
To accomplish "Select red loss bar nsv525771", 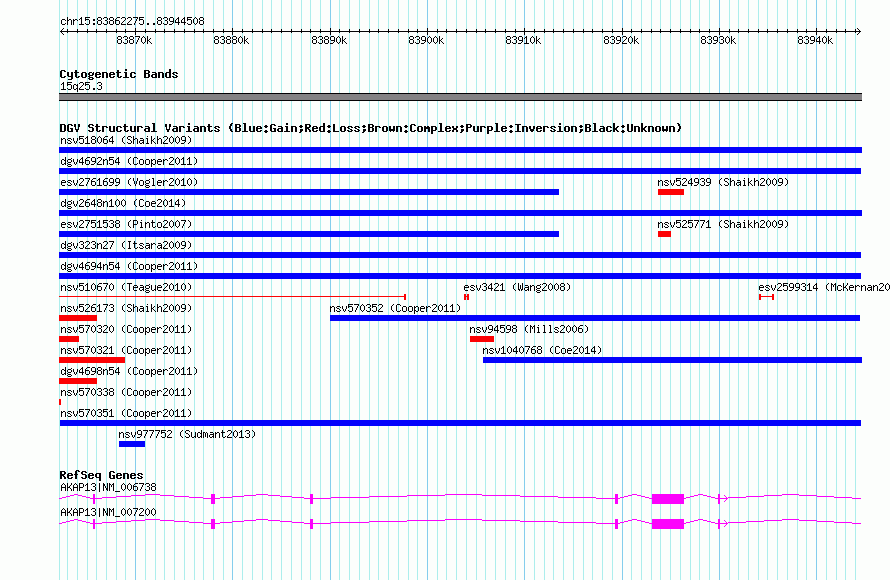I will [x=664, y=234].
